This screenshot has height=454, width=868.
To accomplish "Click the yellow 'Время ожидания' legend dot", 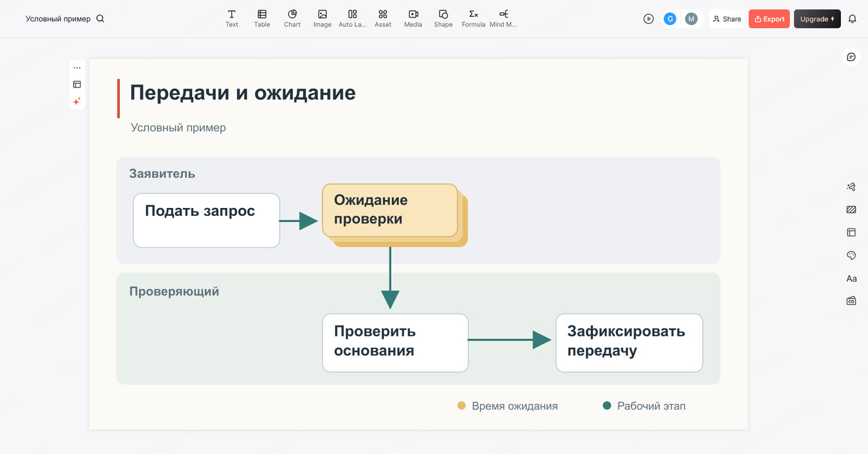I will click(462, 406).
